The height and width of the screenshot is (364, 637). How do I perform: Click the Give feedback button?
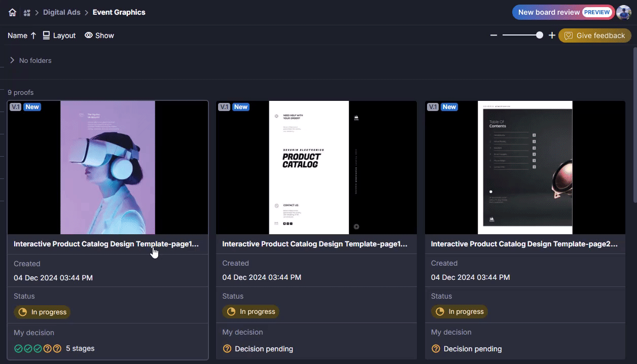click(x=594, y=35)
